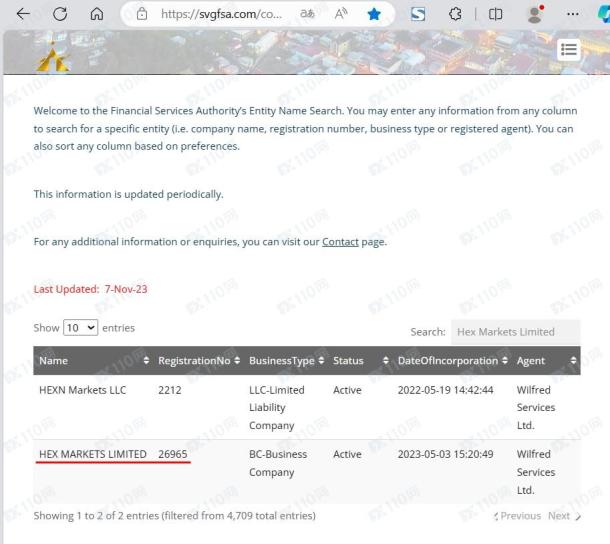Sort table by Agent column
Screen dimensions: 610x544
click(546, 361)
